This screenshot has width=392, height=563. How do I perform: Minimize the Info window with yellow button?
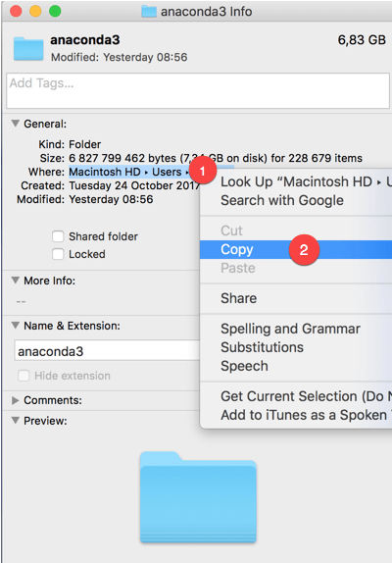click(x=35, y=11)
